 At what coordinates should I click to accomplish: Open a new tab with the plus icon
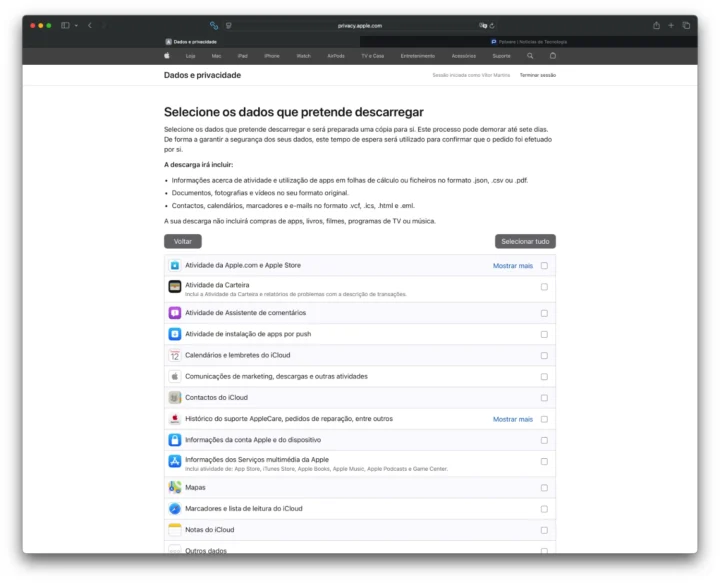tap(671, 25)
